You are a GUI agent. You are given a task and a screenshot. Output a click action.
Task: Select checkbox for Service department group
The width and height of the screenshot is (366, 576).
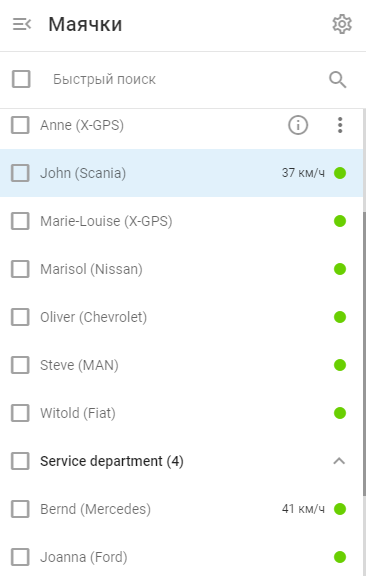20,461
